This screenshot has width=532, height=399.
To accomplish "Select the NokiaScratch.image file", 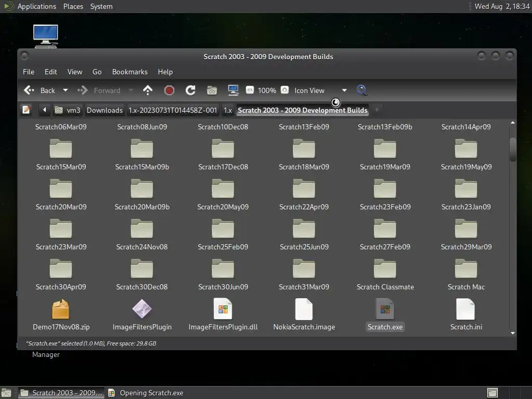I will click(x=303, y=314).
